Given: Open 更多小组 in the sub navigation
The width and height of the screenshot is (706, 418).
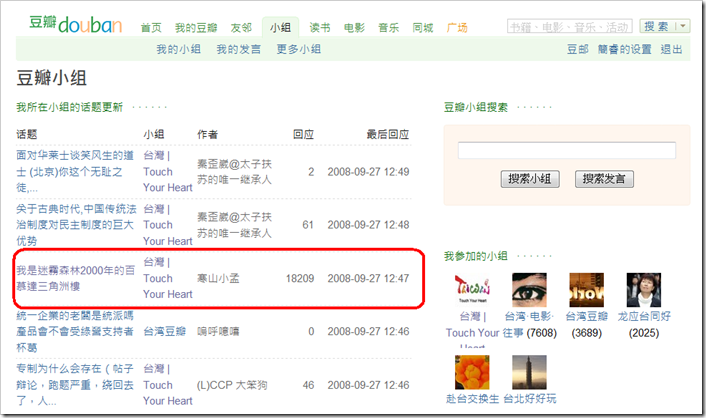Looking at the screenshot, I should coord(299,49).
